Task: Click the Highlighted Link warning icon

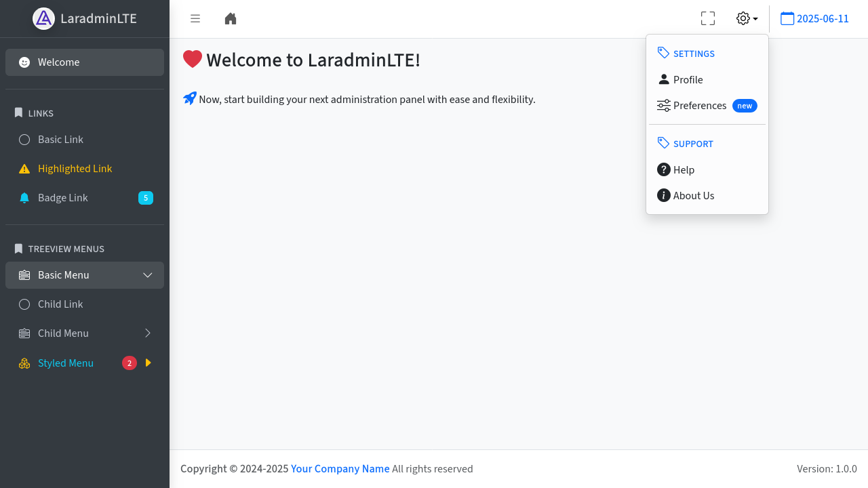Action: [x=24, y=169]
